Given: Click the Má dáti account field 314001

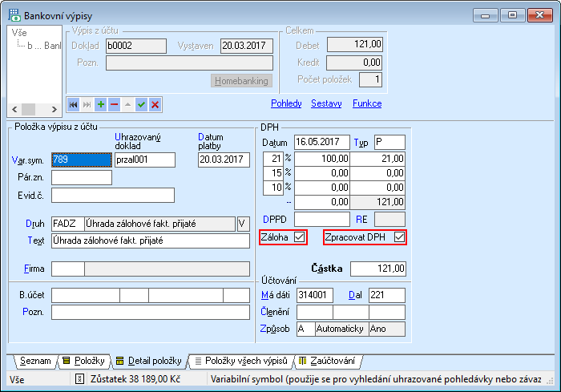Looking at the screenshot, I should pyautogui.click(x=315, y=295).
